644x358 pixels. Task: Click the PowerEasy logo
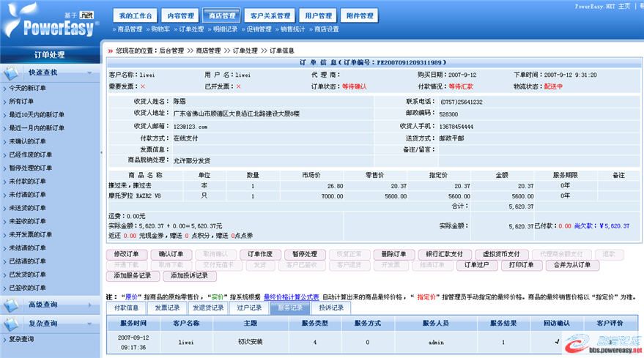tap(50, 26)
